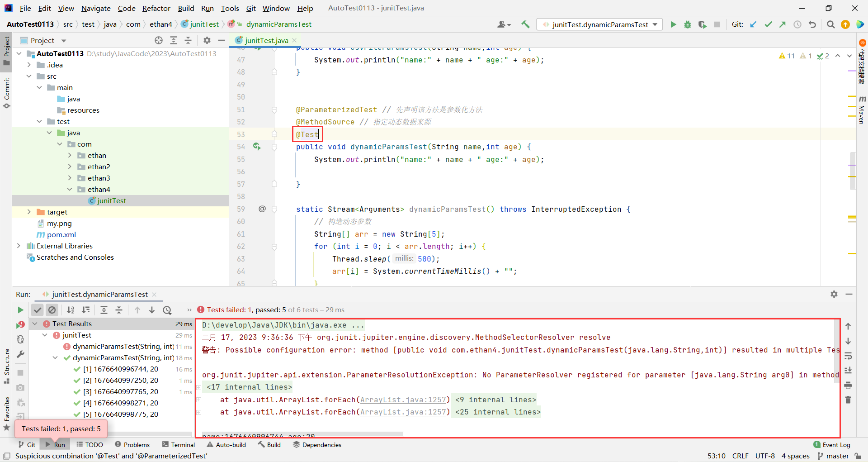Click the Build project hammer icon
The image size is (868, 462).
tap(525, 24)
